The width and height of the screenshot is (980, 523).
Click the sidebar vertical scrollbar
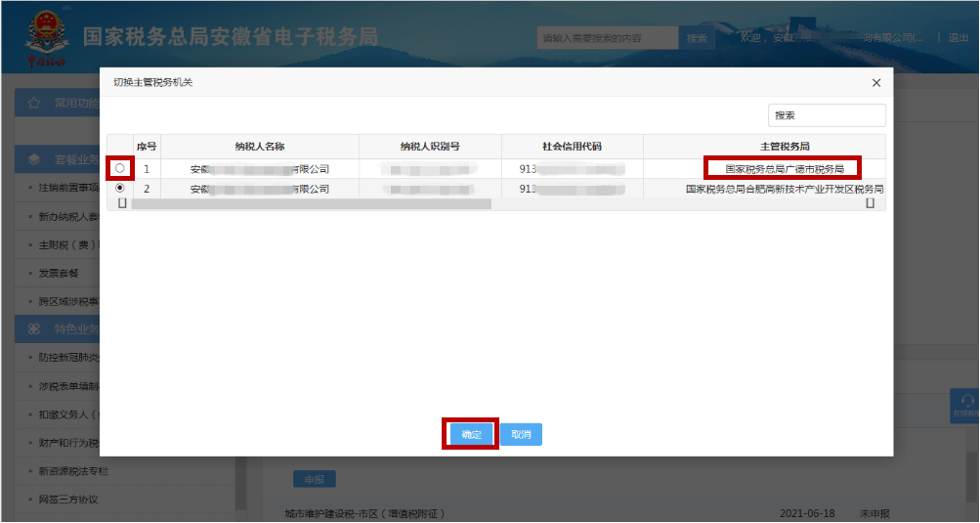(239, 485)
